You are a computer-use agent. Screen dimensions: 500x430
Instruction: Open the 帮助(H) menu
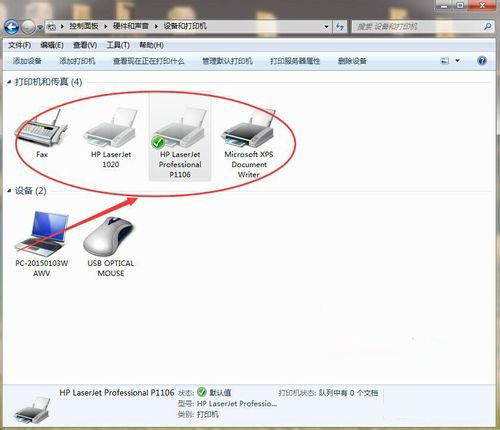click(x=151, y=45)
